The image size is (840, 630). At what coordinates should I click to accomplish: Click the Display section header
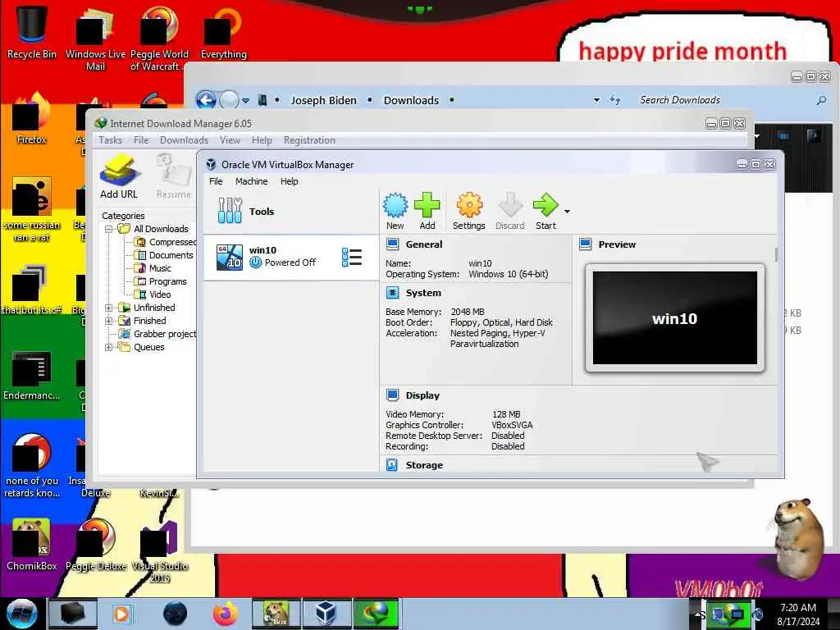(422, 395)
